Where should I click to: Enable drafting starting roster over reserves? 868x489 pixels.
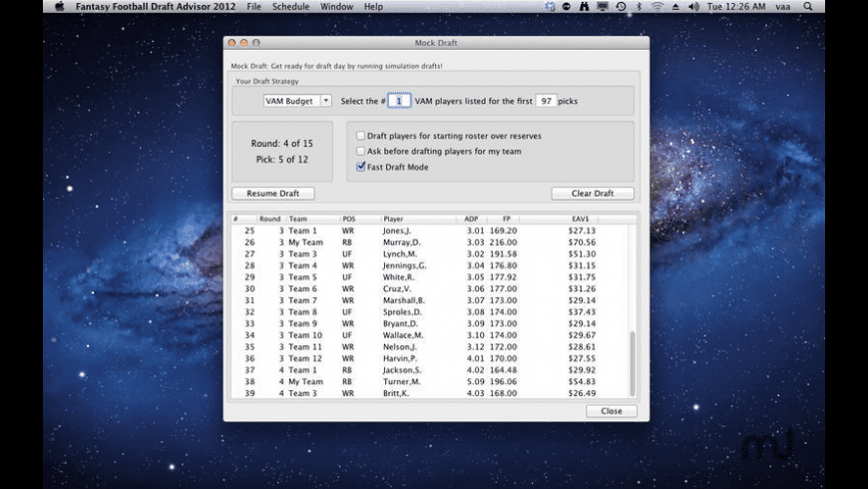point(360,136)
